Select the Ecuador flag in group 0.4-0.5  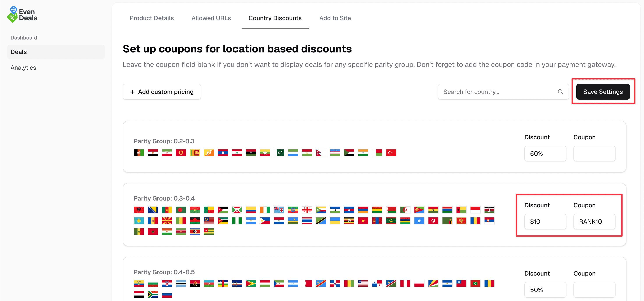coord(139,283)
